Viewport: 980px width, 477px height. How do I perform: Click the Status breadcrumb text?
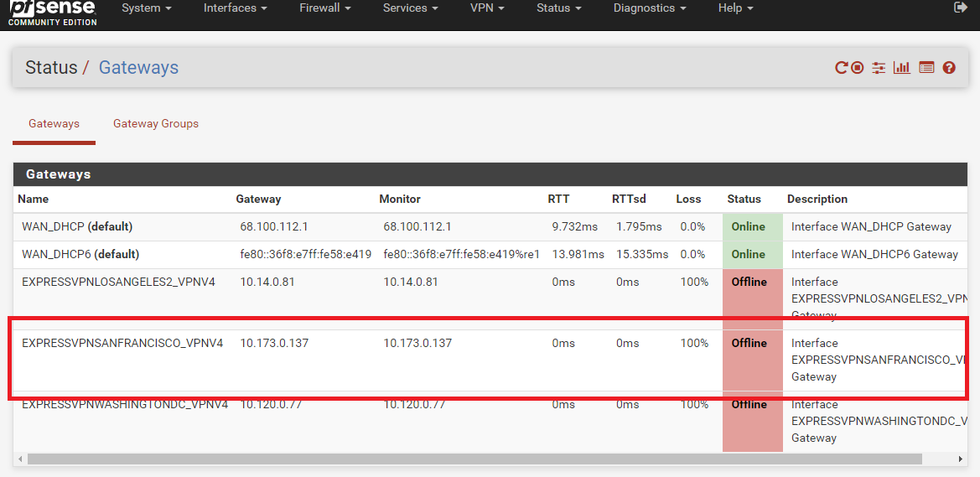point(51,68)
